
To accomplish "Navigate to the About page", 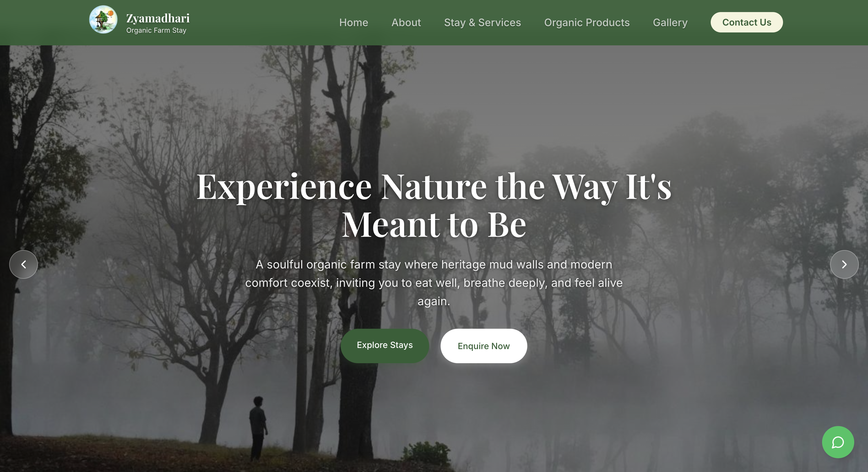I will pos(406,23).
